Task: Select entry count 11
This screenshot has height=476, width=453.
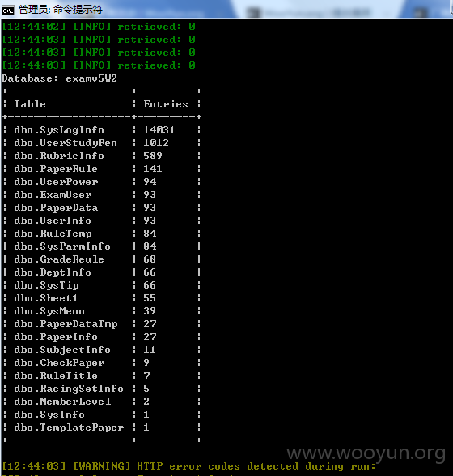Action: click(150, 350)
